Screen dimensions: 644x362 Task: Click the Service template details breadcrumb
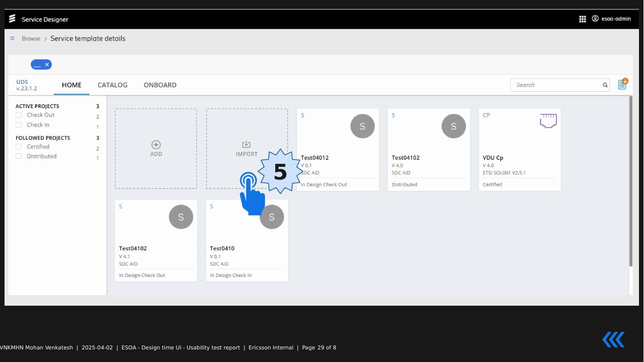88,39
